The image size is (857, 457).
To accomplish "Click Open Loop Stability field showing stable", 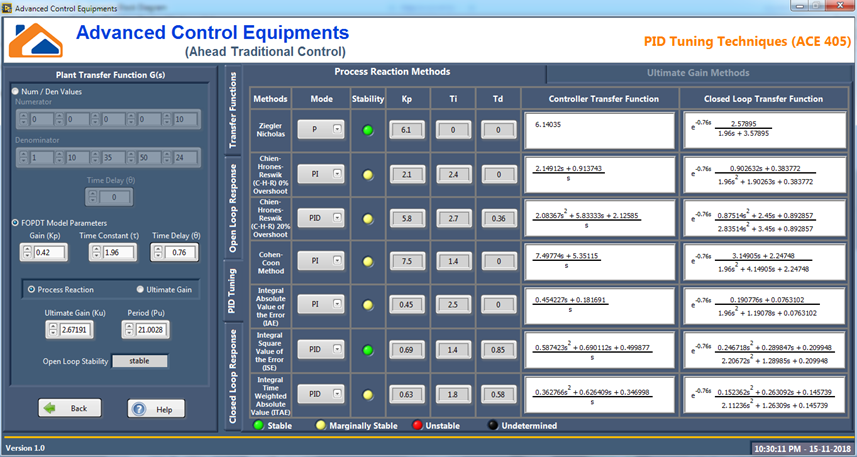I will 140,361.
